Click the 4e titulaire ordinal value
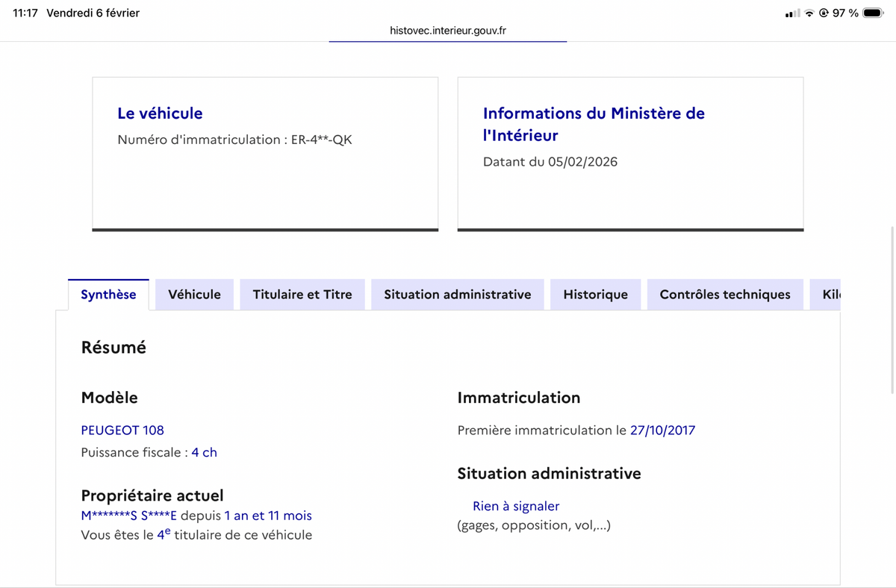 (x=164, y=534)
